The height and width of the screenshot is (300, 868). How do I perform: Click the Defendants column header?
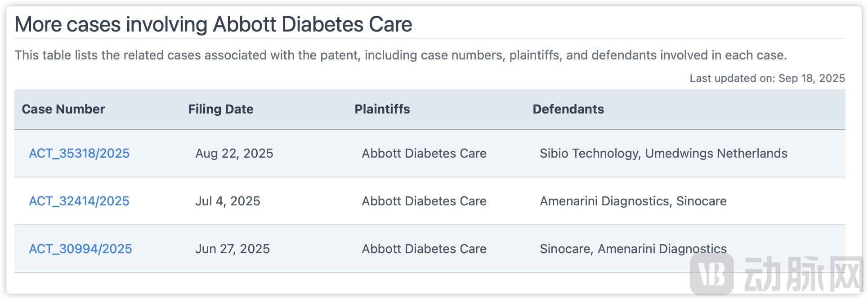pos(568,109)
